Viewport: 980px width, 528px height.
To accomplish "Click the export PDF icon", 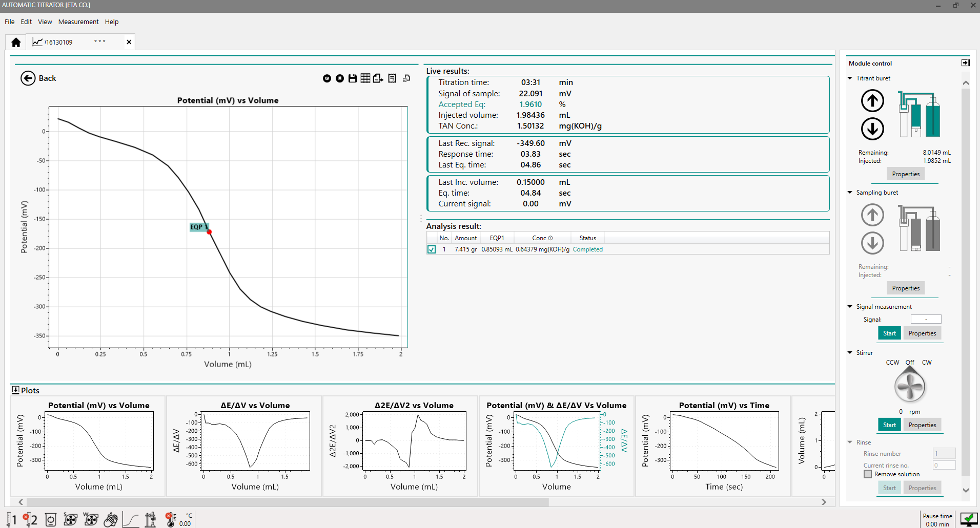I will 378,78.
